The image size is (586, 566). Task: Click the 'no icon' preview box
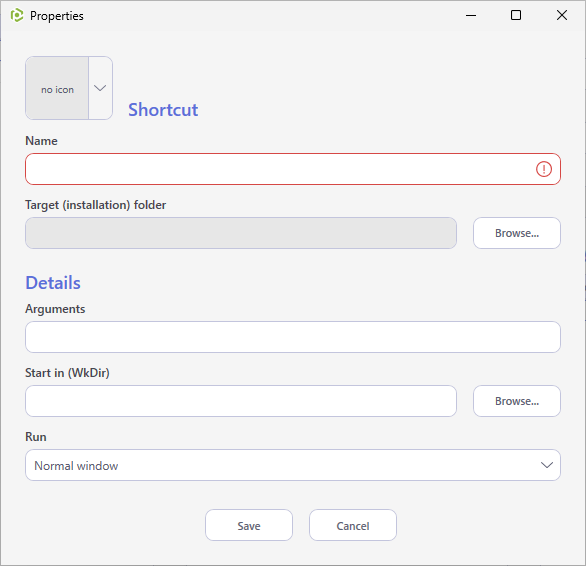point(57,88)
